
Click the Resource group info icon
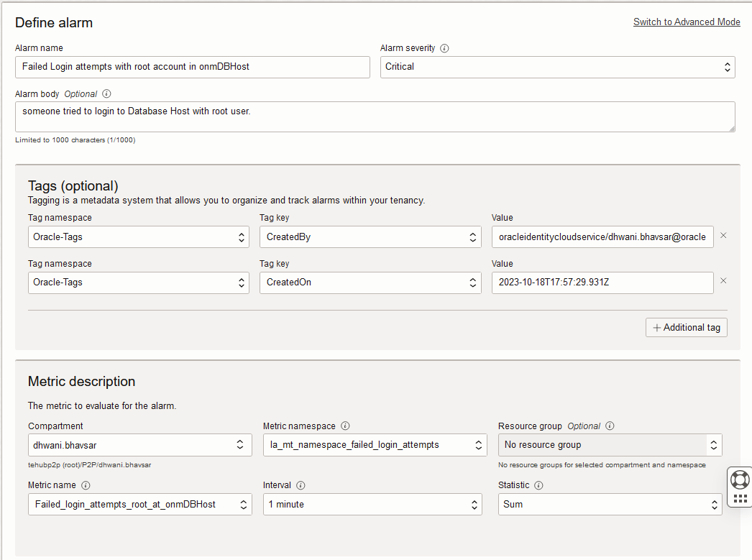pyautogui.click(x=610, y=426)
